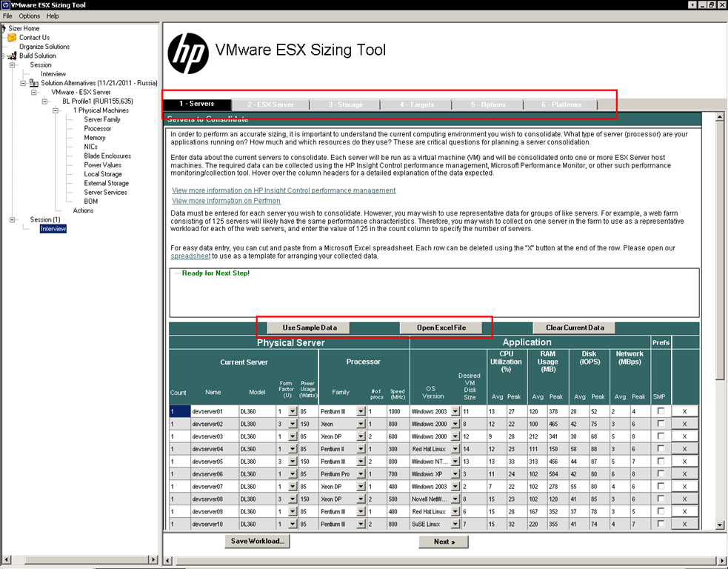Open OS Version dropdown for devserver01

455,411
